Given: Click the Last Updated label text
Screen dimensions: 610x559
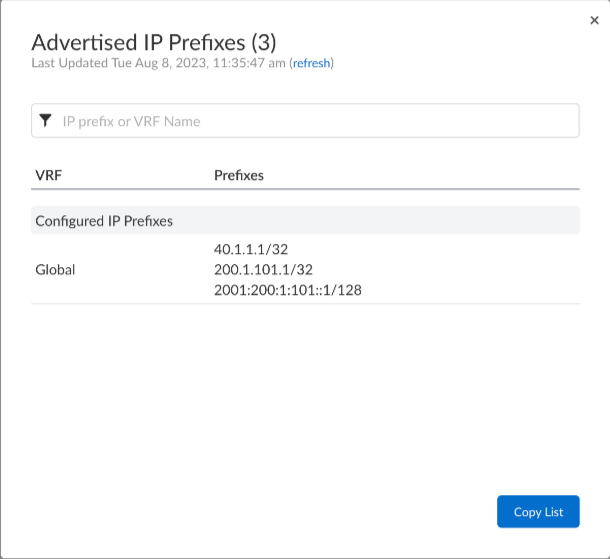Looking at the screenshot, I should click(x=65, y=63).
